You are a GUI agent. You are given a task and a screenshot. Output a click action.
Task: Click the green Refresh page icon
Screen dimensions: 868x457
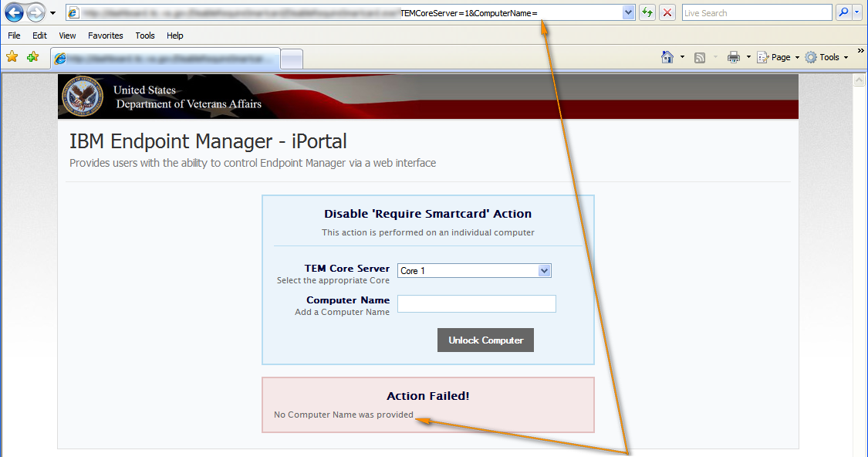647,13
